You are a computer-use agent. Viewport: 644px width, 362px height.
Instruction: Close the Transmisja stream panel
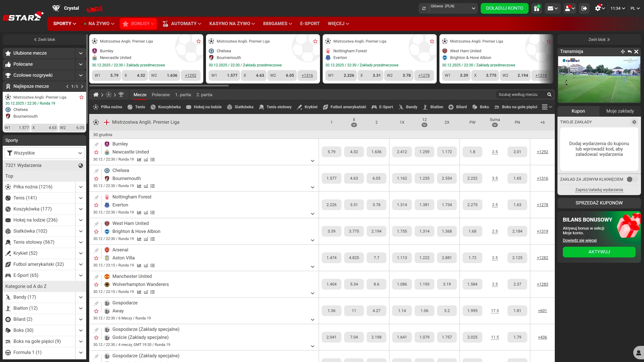coord(636,51)
